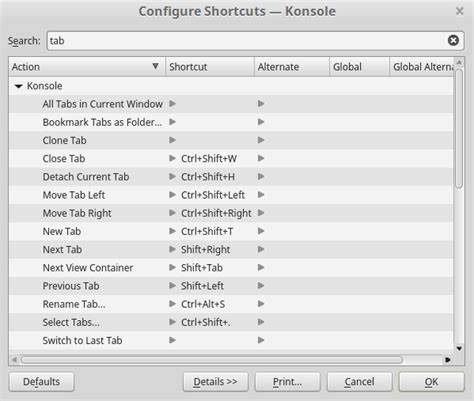Expand shortcut arrow for Detach Current Tab
The height and width of the screenshot is (401, 474).
click(x=172, y=177)
